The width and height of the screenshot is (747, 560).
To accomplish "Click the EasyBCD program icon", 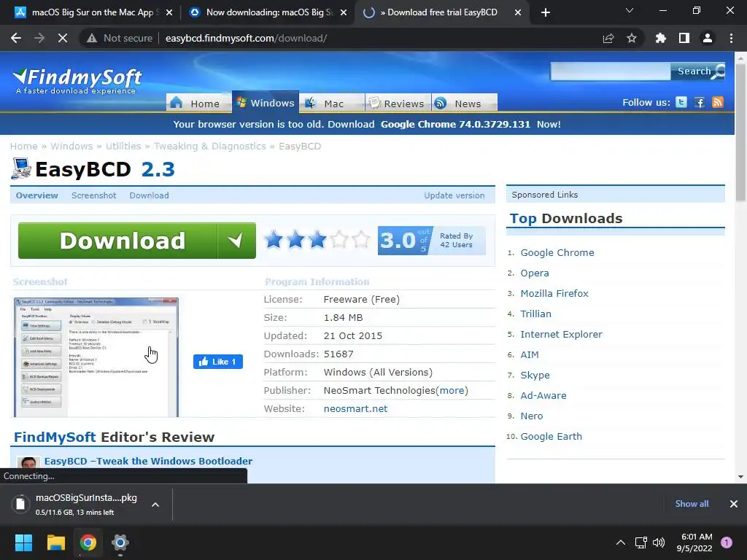I will point(21,169).
